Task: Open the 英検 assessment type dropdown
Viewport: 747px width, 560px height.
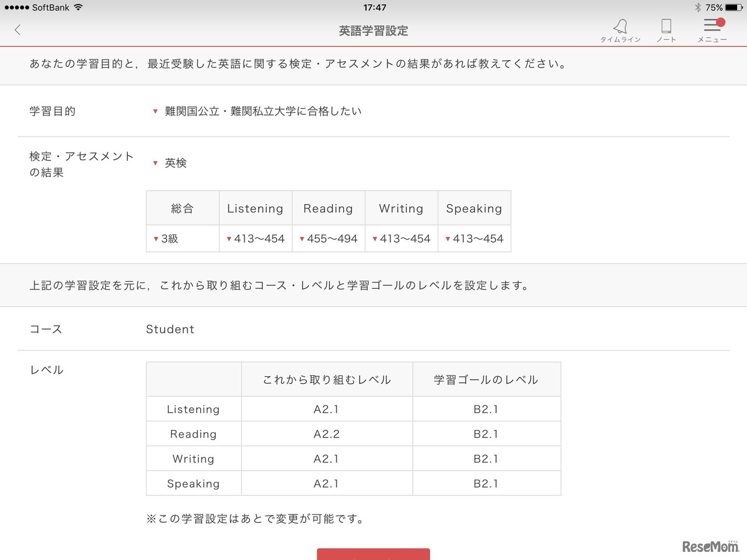Action: point(170,163)
